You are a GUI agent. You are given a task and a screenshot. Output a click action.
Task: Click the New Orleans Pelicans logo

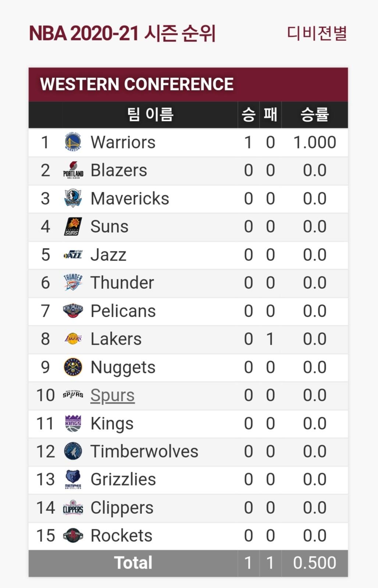[x=73, y=311]
